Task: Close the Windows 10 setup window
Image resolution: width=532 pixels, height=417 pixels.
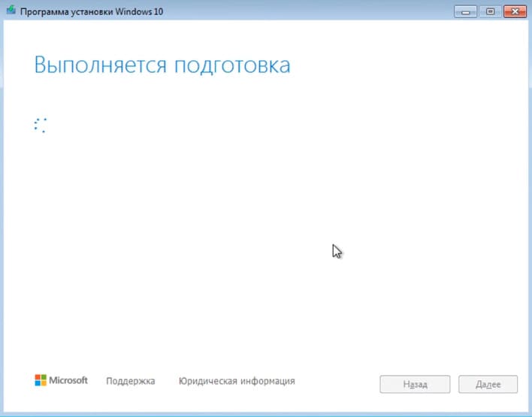Action: (x=515, y=11)
